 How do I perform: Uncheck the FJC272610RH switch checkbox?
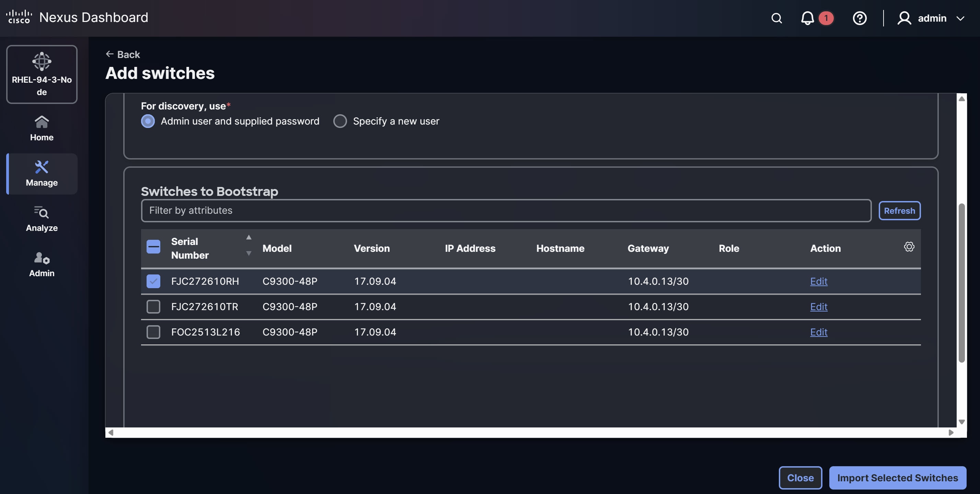153,281
